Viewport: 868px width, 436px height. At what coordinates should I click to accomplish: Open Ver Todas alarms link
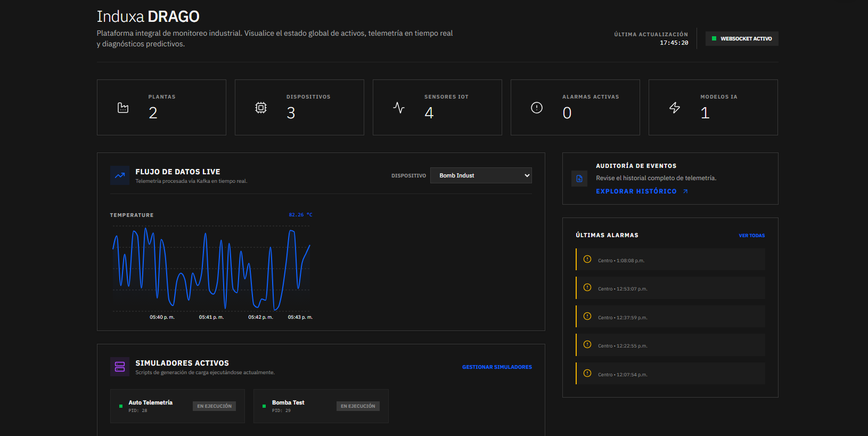pyautogui.click(x=751, y=236)
